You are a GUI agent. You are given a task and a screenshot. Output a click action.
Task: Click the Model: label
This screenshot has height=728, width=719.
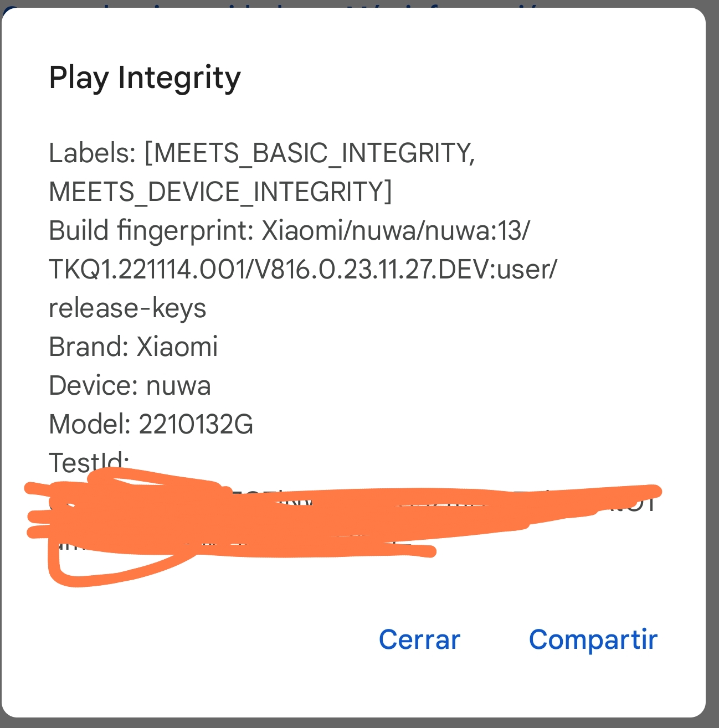(90, 425)
